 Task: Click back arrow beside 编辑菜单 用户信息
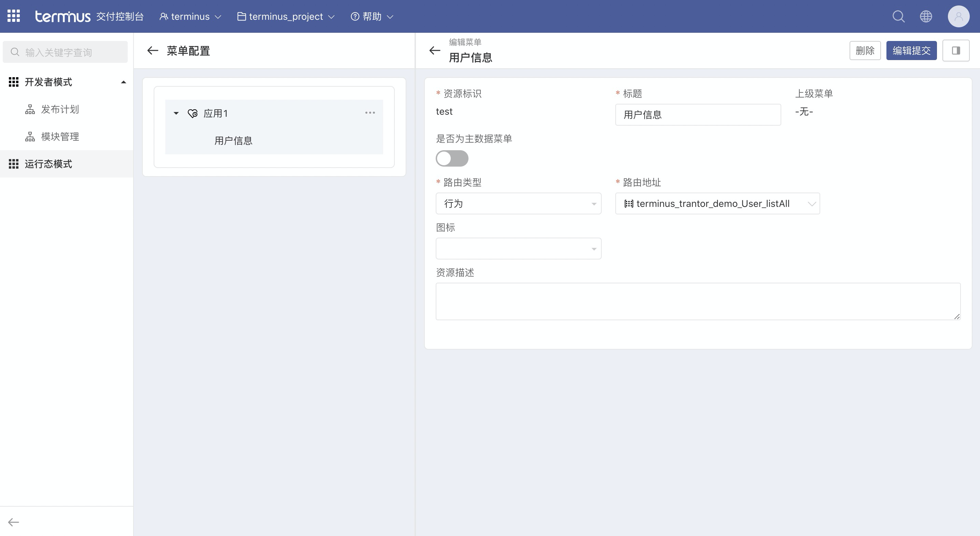[434, 51]
